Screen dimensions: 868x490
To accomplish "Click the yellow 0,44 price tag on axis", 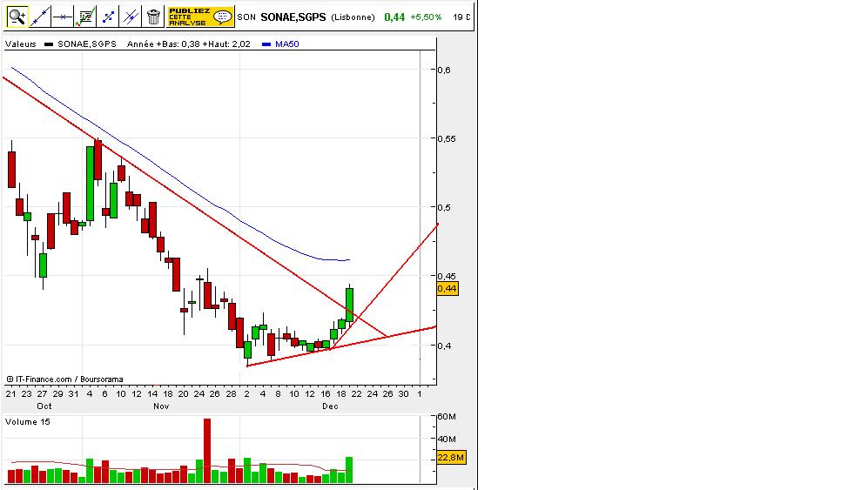I will point(447,288).
